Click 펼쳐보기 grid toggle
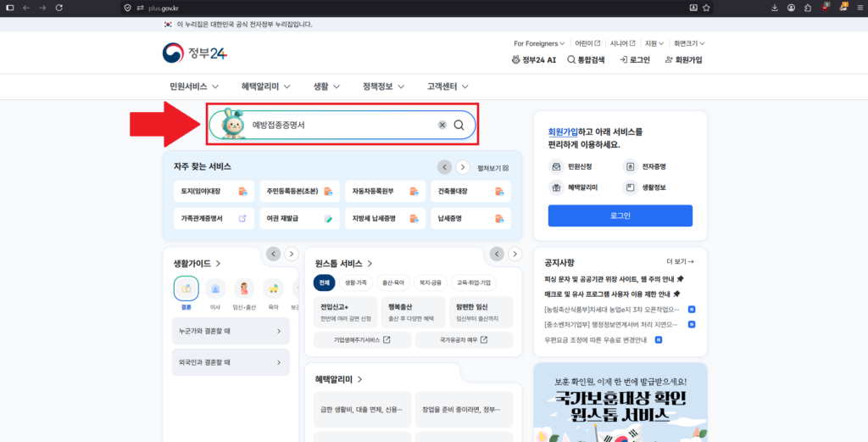Image resolution: width=868 pixels, height=442 pixels. click(x=493, y=168)
